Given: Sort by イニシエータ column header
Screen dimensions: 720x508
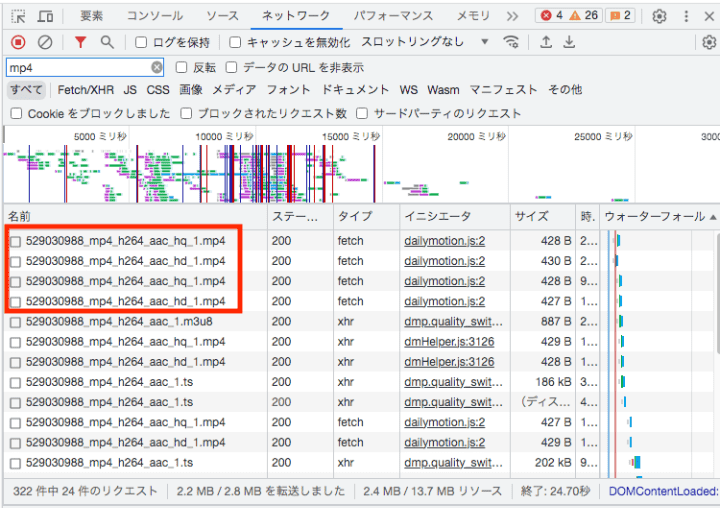Looking at the screenshot, I should [455, 216].
